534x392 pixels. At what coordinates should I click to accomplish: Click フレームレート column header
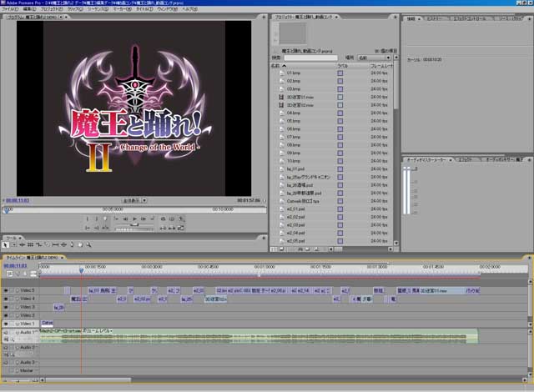(x=380, y=66)
